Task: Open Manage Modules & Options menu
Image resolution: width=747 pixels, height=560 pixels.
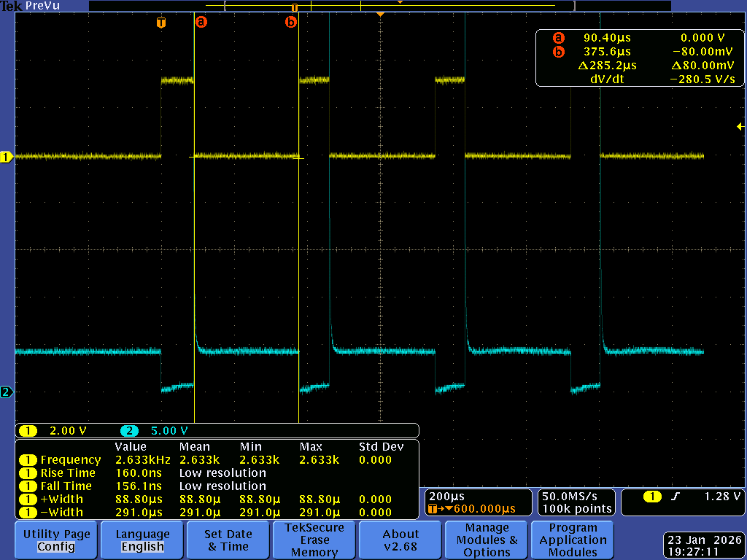Action: point(487,540)
